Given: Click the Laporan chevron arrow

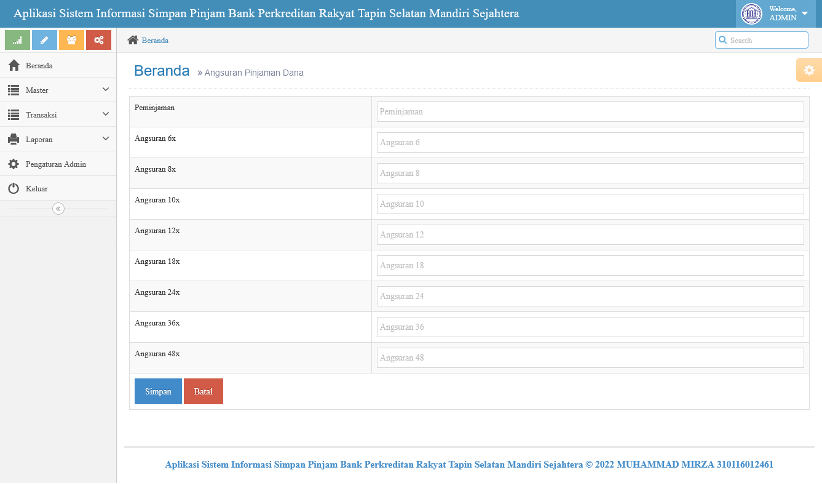Looking at the screenshot, I should point(105,139).
